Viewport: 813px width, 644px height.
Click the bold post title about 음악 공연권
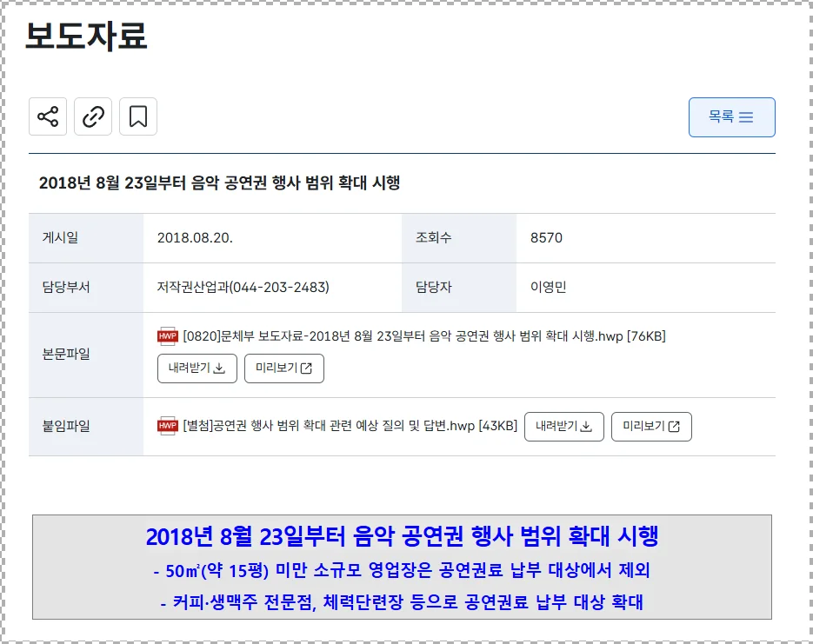point(219,183)
